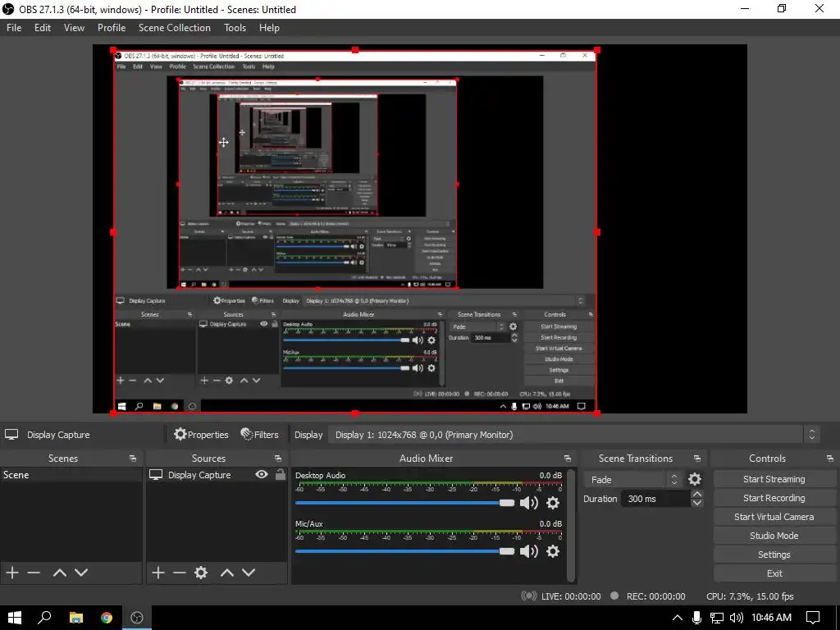Screen dimensions: 840x630
Task: Move the scene down with the arrow
Action: click(x=81, y=573)
